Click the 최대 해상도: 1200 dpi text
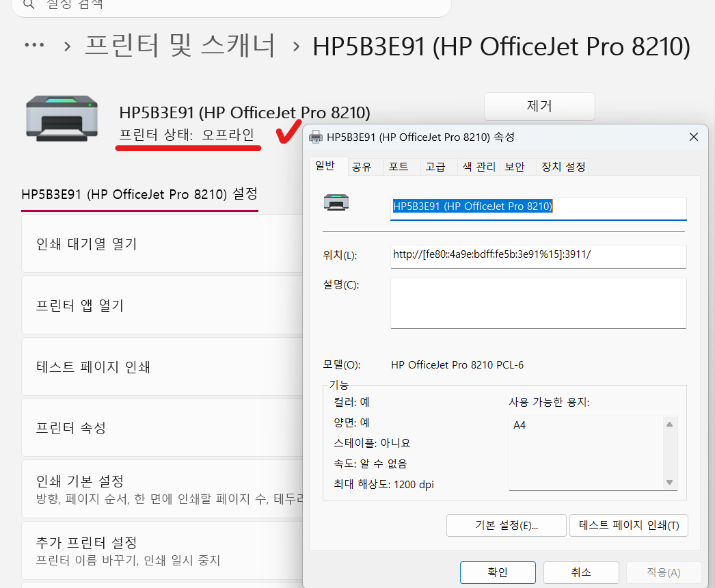This screenshot has height=588, width=715. (x=383, y=484)
